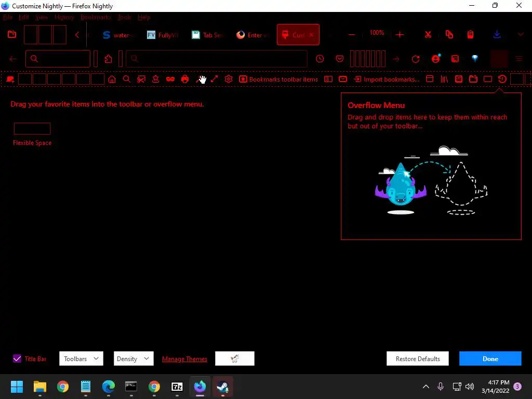Click the Firefox Account avatar icon
Viewport: 532px width, 399px height.
[x=436, y=59]
